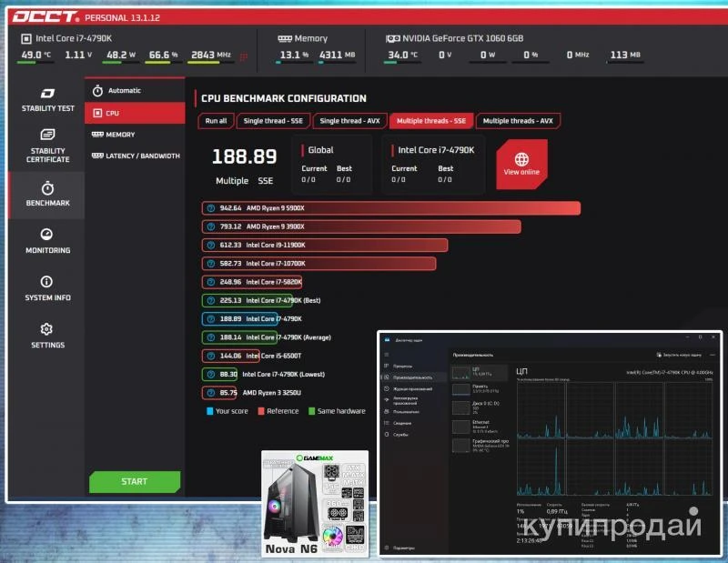Open the Stability Certificate page
This screenshot has width=728, height=563.
tap(47, 147)
